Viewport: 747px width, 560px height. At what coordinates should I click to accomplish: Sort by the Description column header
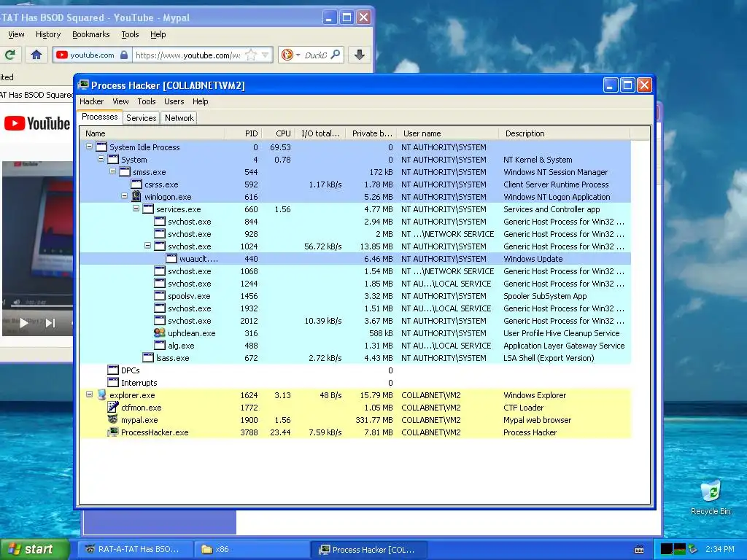565,133
